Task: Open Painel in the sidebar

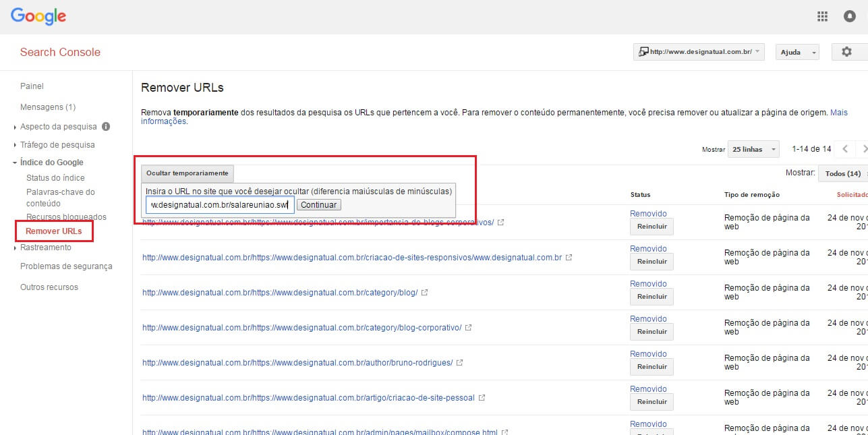Action: click(32, 86)
